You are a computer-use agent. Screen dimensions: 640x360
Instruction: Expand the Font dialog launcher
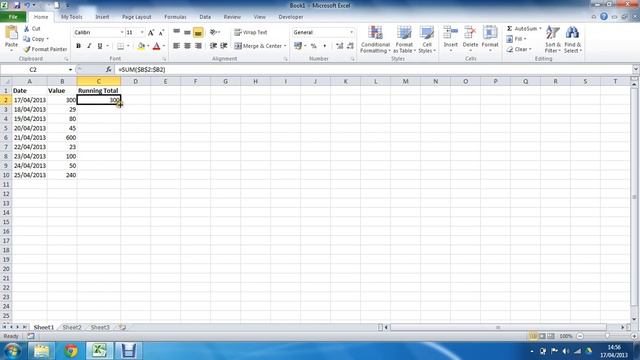(164, 59)
